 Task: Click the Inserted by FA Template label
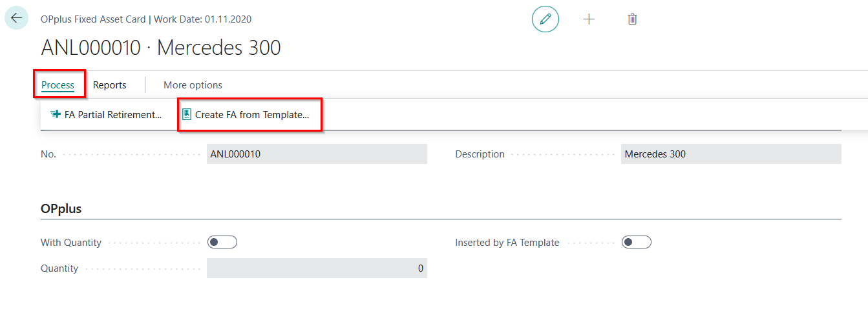(x=507, y=243)
